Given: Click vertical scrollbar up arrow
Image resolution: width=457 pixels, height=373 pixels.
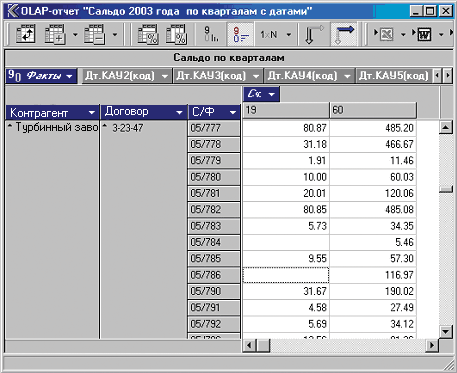Looking at the screenshot, I should pyautogui.click(x=446, y=127).
